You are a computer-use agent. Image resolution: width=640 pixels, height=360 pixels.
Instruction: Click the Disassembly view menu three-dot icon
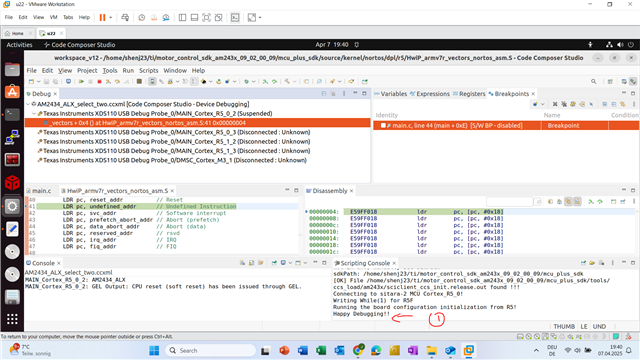[x=634, y=201]
